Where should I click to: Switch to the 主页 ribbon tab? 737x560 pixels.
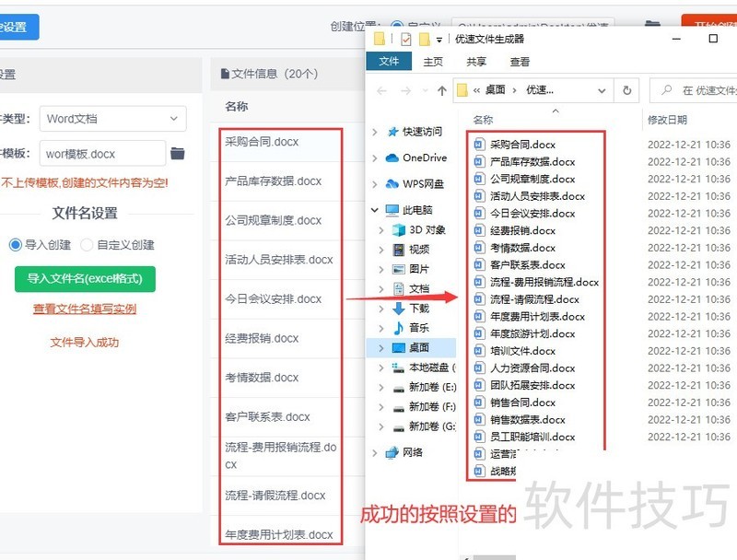coord(435,61)
